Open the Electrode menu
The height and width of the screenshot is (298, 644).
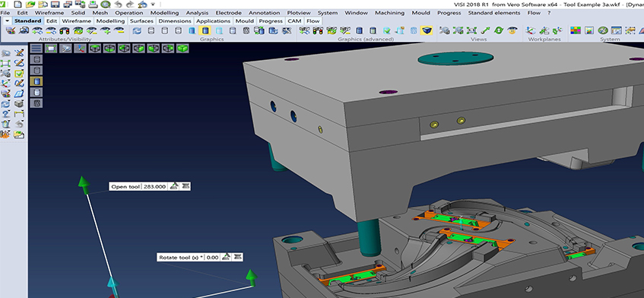228,13
